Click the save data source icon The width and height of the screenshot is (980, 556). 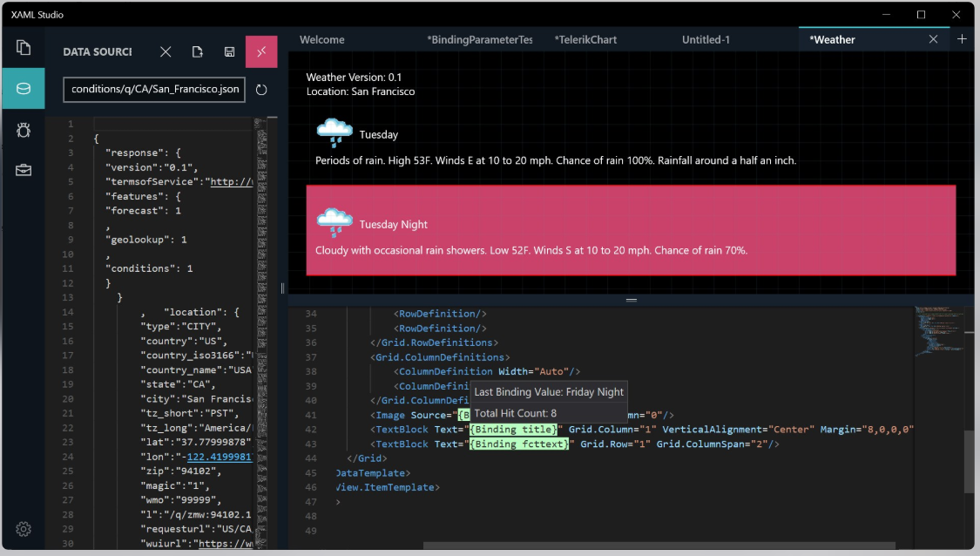pyautogui.click(x=229, y=52)
